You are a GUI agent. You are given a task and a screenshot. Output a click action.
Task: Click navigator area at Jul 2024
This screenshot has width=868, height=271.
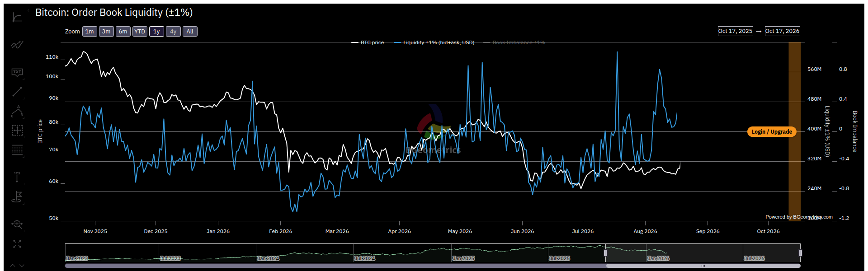[365, 258]
